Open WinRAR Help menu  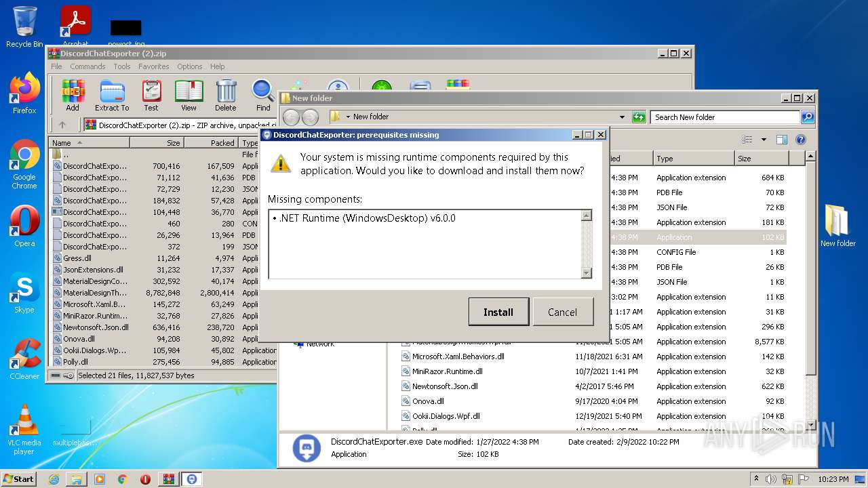217,66
